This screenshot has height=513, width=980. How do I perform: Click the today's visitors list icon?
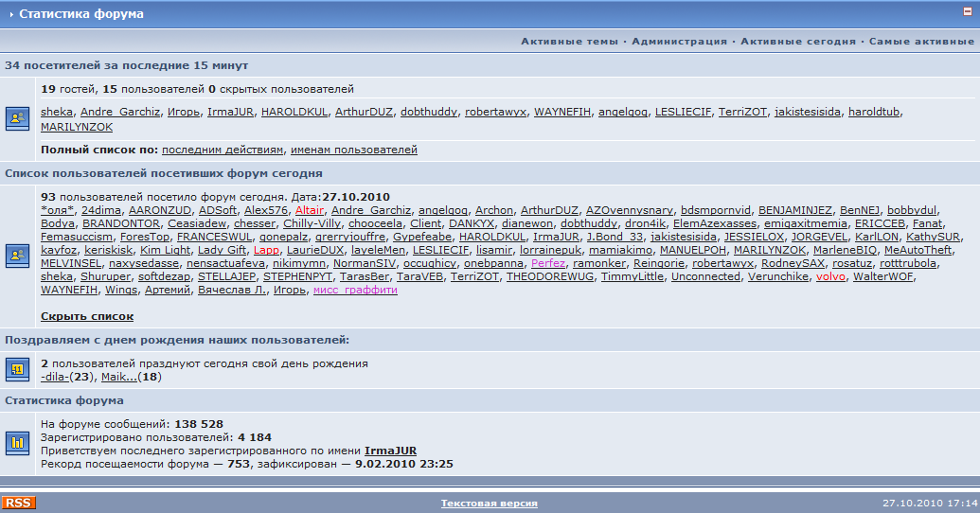(17, 256)
